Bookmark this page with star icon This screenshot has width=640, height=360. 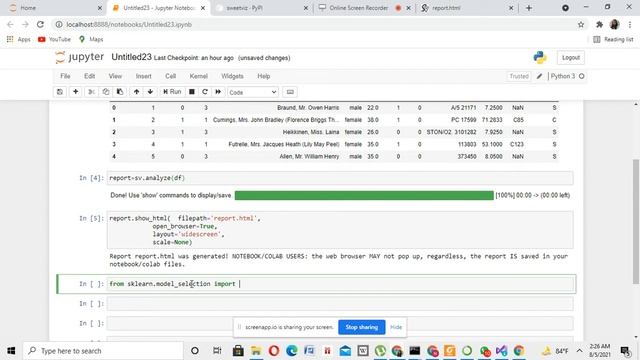click(x=581, y=24)
